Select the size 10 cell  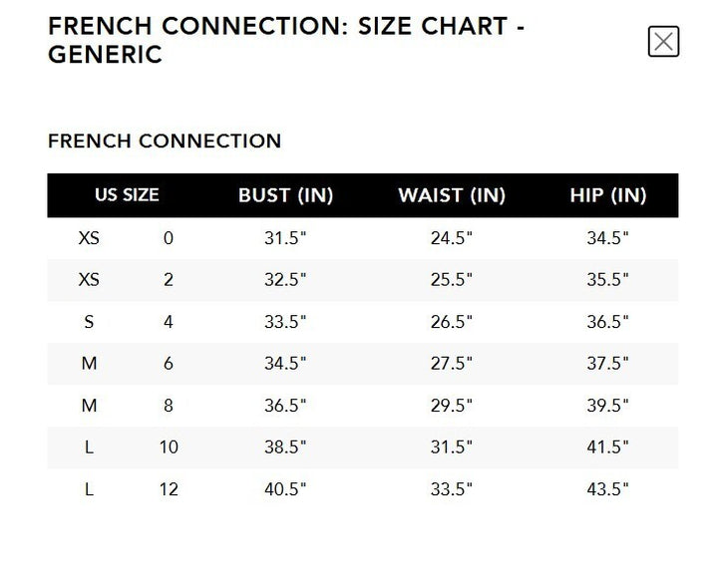pos(169,447)
